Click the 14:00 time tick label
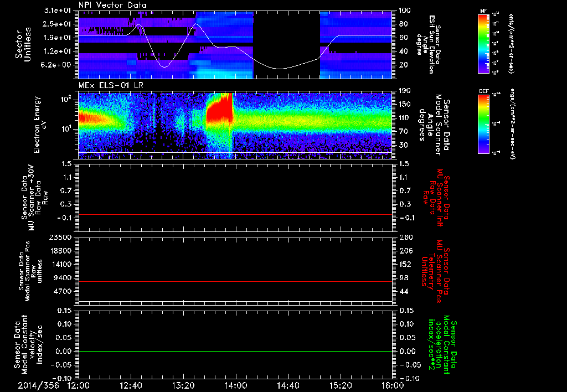 point(236,386)
